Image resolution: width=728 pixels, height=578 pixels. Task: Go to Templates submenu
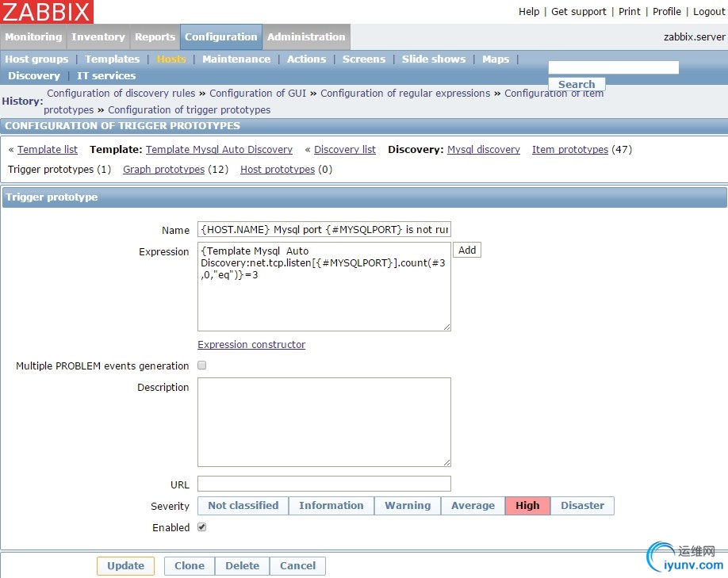pos(113,59)
